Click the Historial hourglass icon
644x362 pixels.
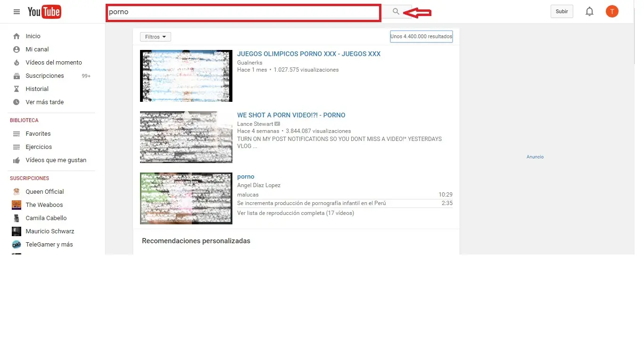coord(17,89)
